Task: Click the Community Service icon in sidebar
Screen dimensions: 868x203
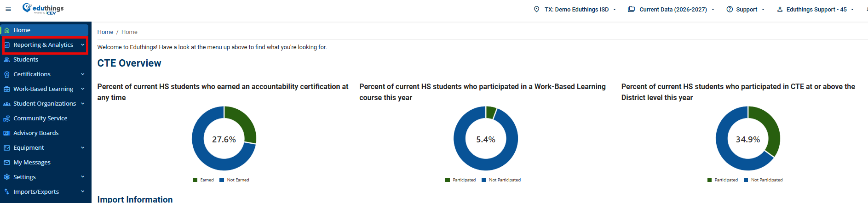Action: (7, 118)
